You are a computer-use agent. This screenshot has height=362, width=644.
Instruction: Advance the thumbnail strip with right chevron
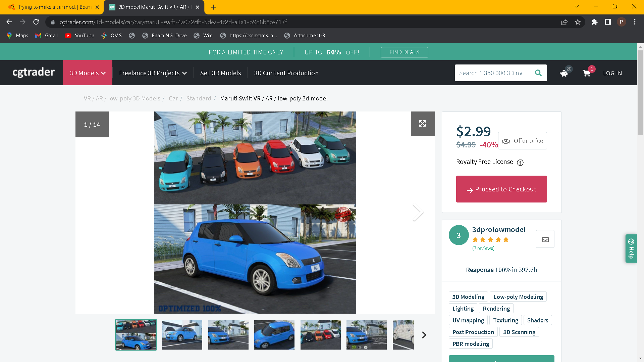(424, 335)
